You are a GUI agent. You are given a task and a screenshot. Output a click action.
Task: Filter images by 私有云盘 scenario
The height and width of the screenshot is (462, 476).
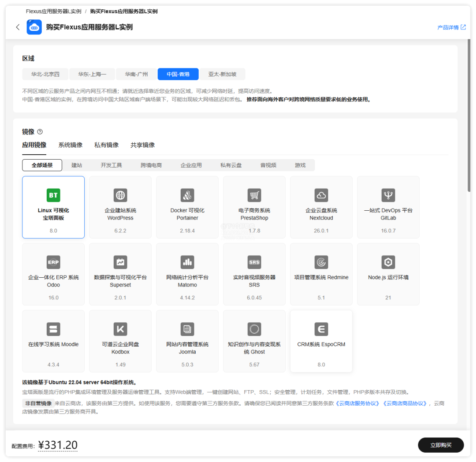point(231,165)
